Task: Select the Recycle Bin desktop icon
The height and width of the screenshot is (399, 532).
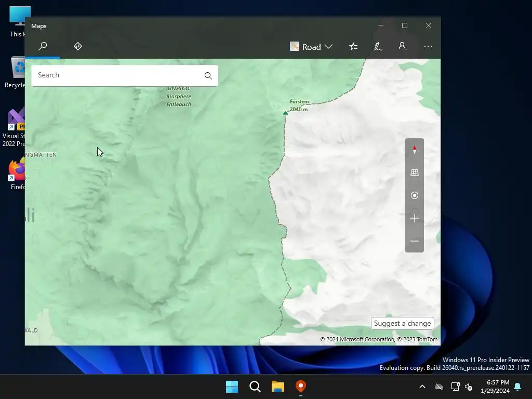Action: [15, 72]
